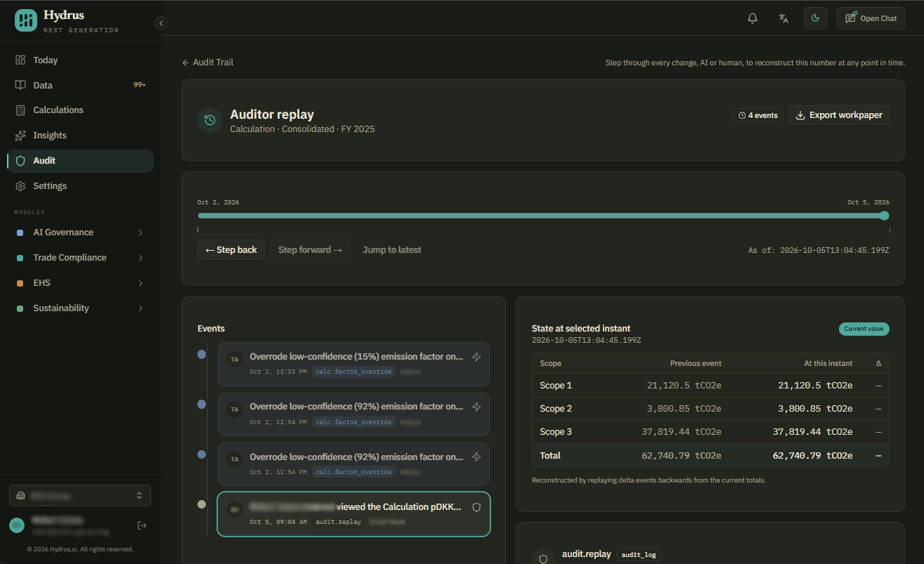Open Calculations in the sidebar
Screen dimensions: 924x564
coord(80,110)
